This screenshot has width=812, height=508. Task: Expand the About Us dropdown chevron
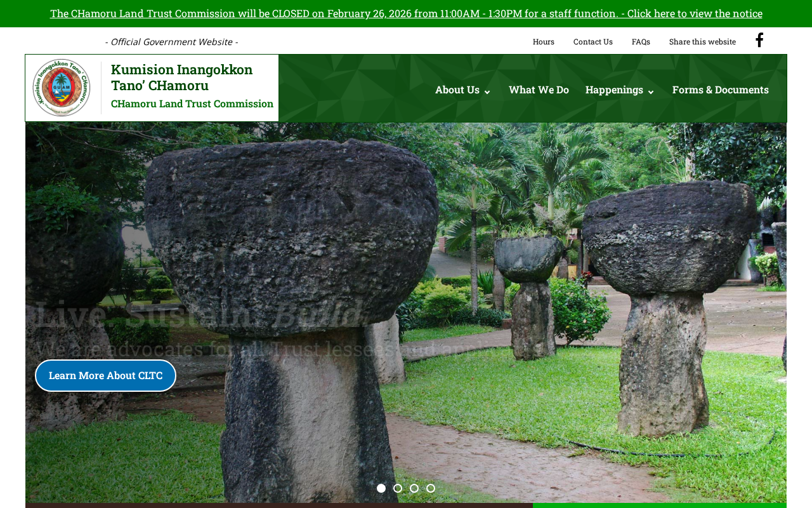[487, 92]
